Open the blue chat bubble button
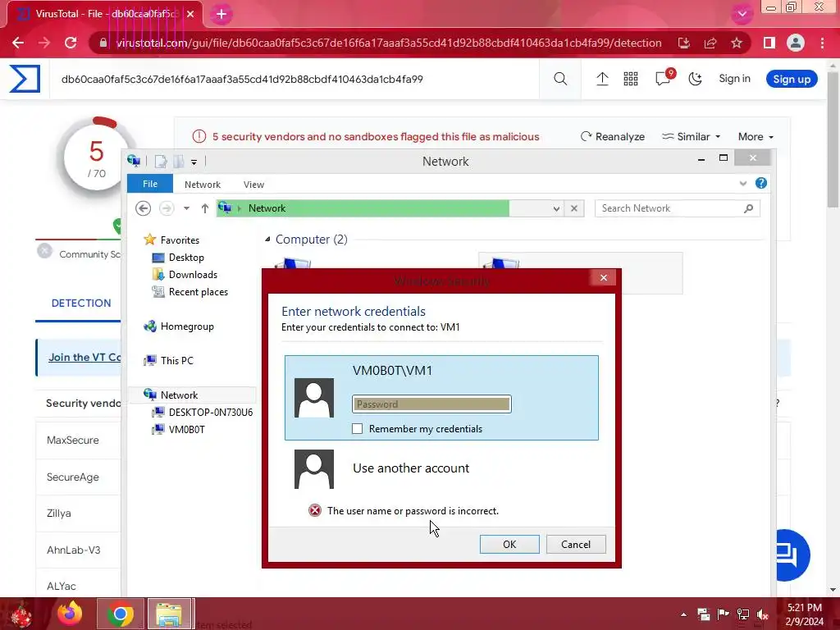Image resolution: width=840 pixels, height=630 pixels. click(x=792, y=555)
